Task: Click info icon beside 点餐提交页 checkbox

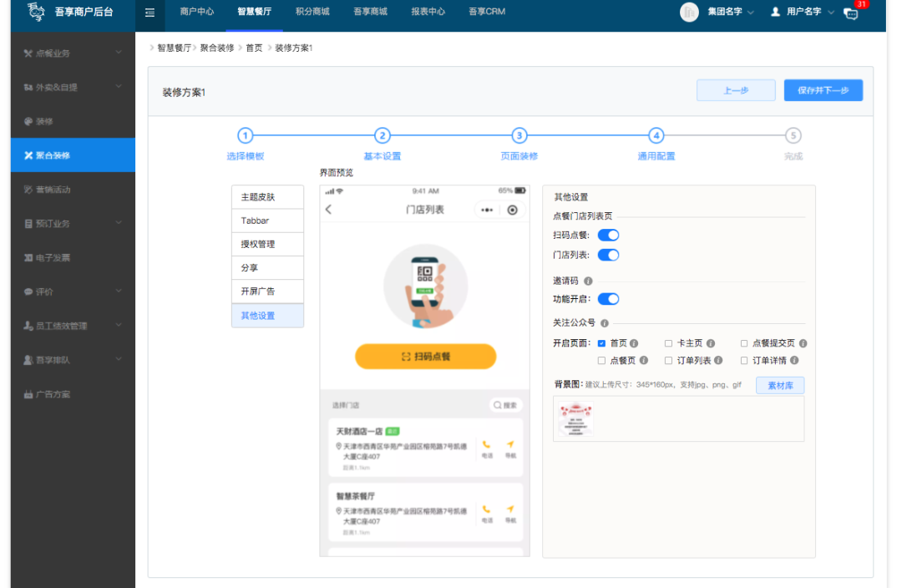Action: click(x=803, y=343)
